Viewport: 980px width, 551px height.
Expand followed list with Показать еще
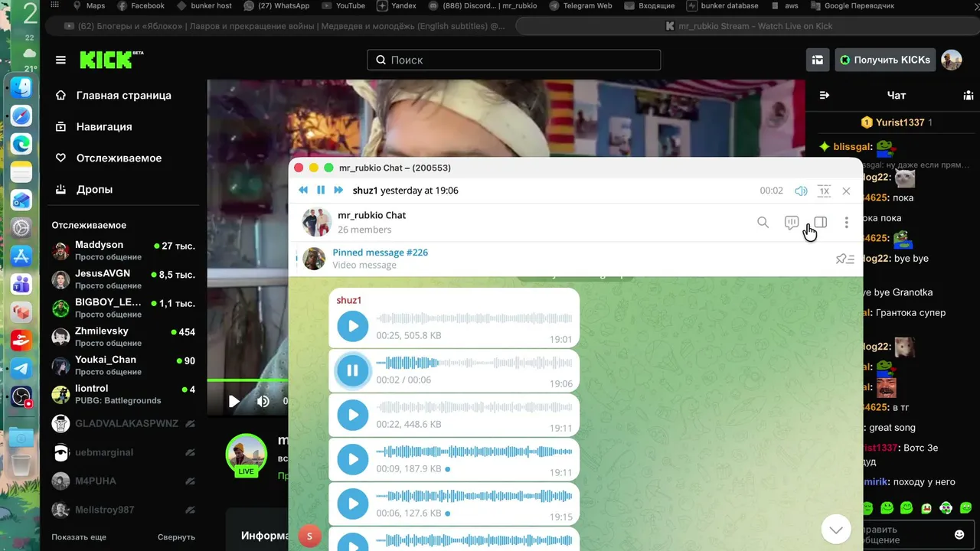pos(79,537)
